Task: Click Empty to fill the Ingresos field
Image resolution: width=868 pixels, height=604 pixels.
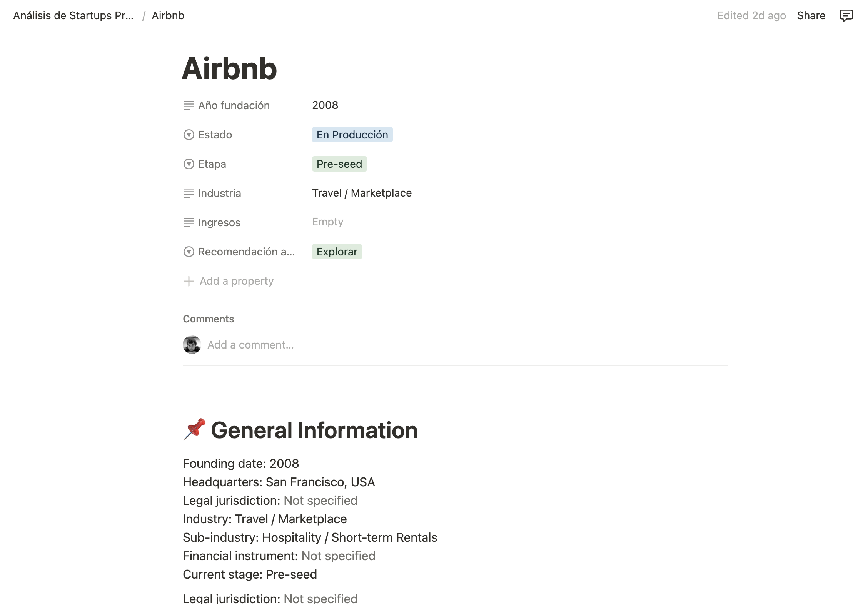Action: 327,222
